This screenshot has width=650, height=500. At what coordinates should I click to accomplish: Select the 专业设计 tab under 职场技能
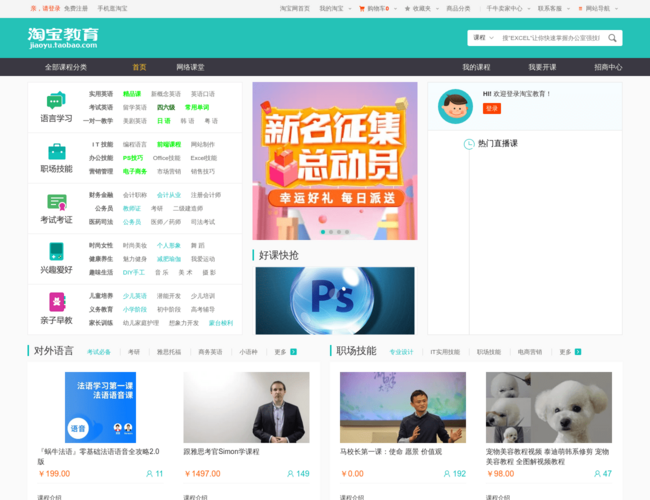click(401, 352)
